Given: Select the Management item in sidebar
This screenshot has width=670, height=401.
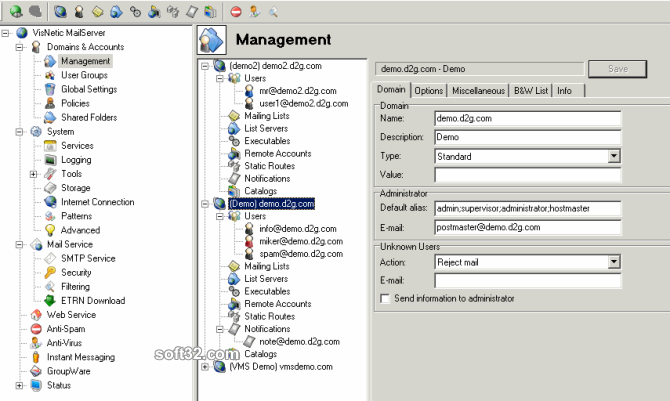Looking at the screenshot, I should pyautogui.click(x=85, y=61).
